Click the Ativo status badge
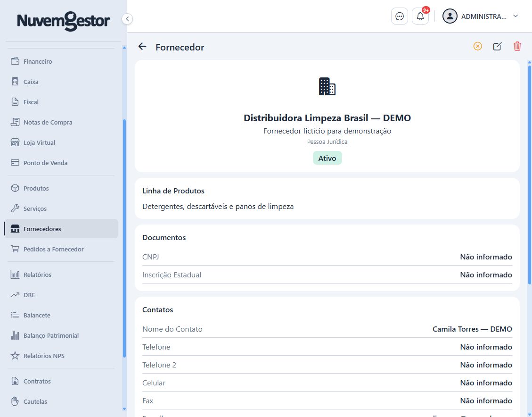532x417 pixels. tap(327, 158)
